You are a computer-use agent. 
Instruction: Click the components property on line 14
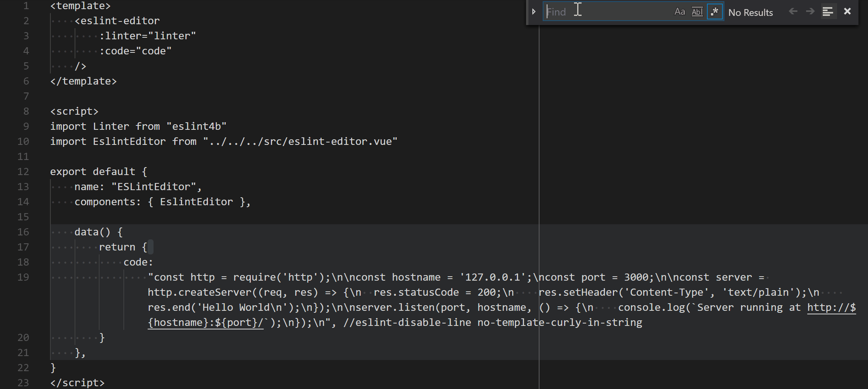click(106, 202)
